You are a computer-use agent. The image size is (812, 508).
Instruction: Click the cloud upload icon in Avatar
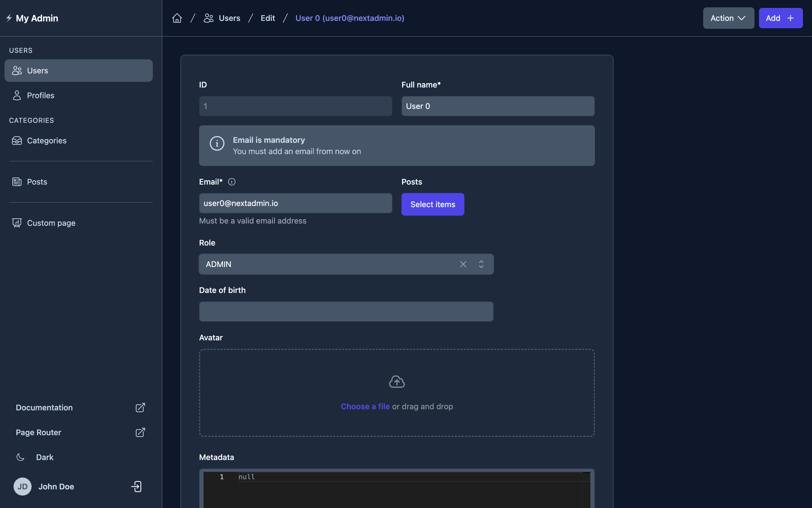397,382
